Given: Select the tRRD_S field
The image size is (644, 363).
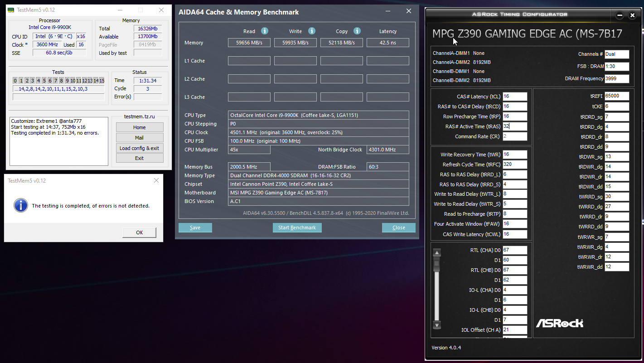Looking at the screenshot, I should (x=515, y=184).
